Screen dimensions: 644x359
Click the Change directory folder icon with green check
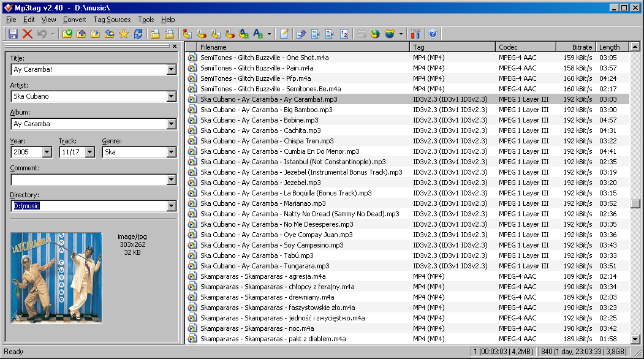[67, 34]
